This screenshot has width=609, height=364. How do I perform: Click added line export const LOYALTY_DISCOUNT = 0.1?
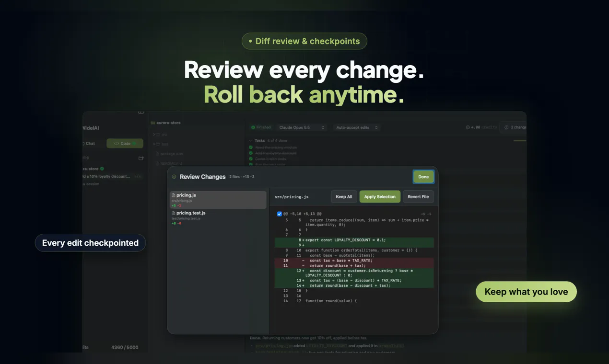354,240
